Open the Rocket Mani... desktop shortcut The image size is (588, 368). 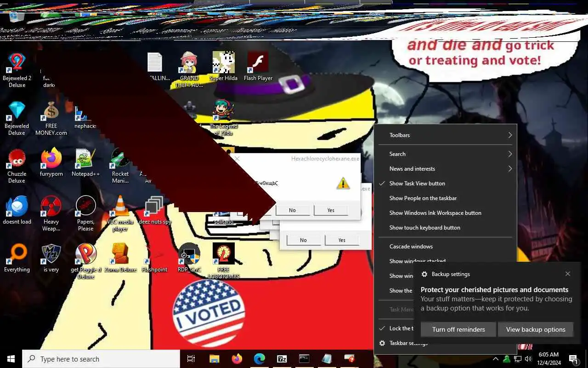tap(120, 166)
